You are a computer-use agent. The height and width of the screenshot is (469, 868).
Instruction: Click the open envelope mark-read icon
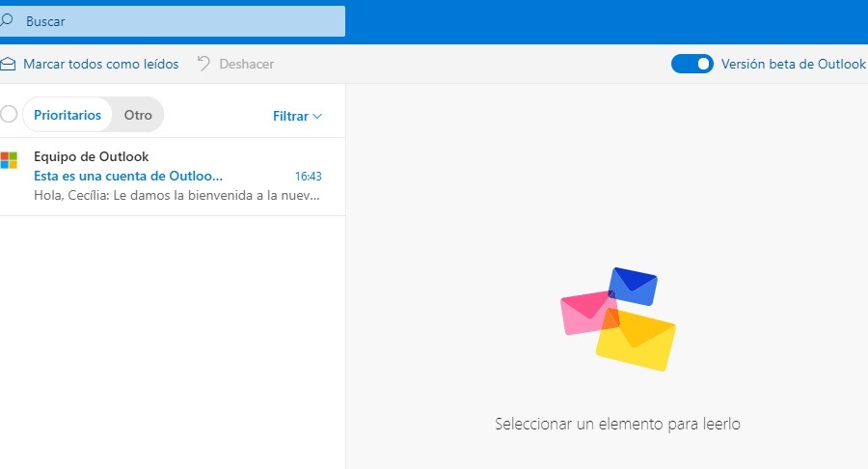pos(8,64)
